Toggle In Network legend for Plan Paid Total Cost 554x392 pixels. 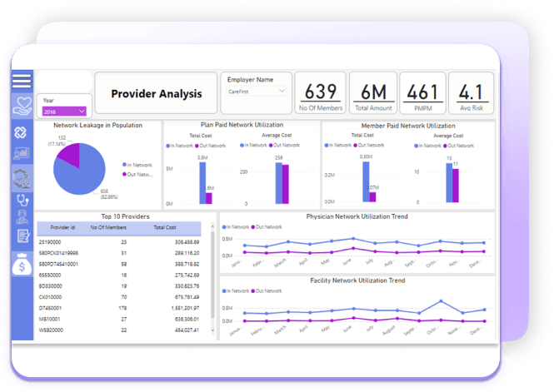[179, 146]
